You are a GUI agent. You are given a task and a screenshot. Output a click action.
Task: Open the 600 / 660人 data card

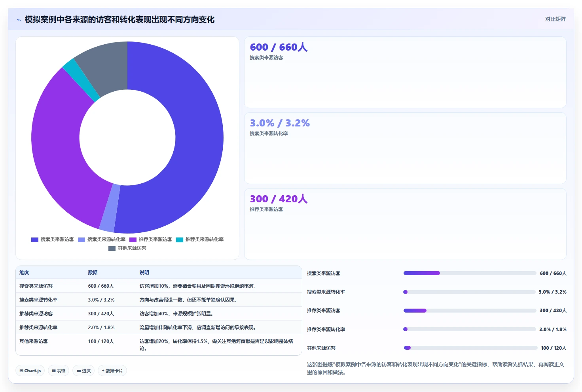[x=405, y=72]
